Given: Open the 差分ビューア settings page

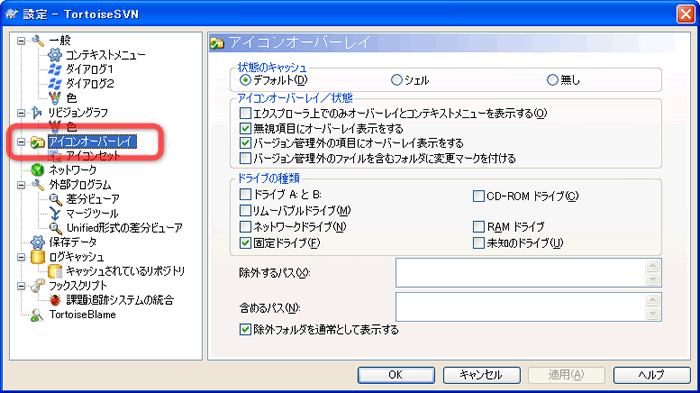Looking at the screenshot, I should coord(92,199).
